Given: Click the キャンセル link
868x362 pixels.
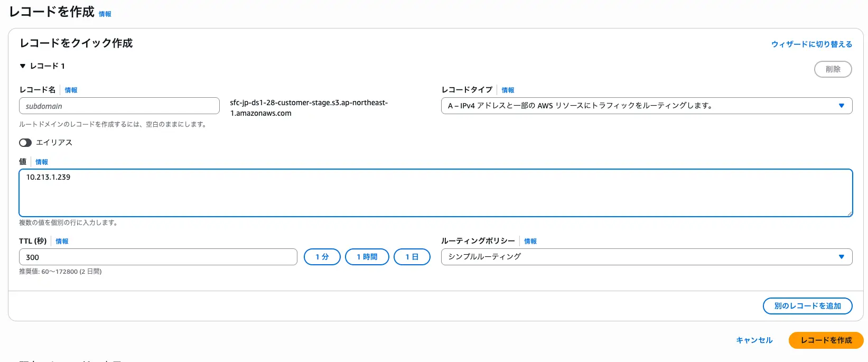Looking at the screenshot, I should tap(754, 340).
